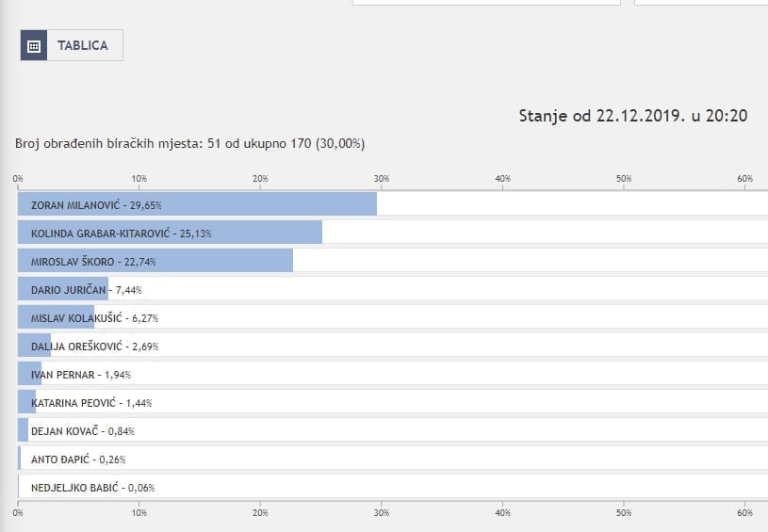Click the 10% label on the bottom axis
768x532 pixels.
click(139, 513)
